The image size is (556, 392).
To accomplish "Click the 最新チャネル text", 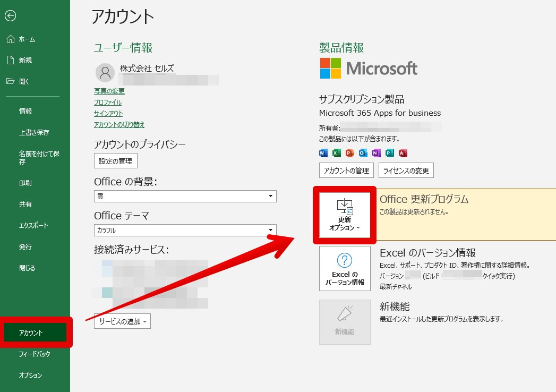I will (x=396, y=287).
